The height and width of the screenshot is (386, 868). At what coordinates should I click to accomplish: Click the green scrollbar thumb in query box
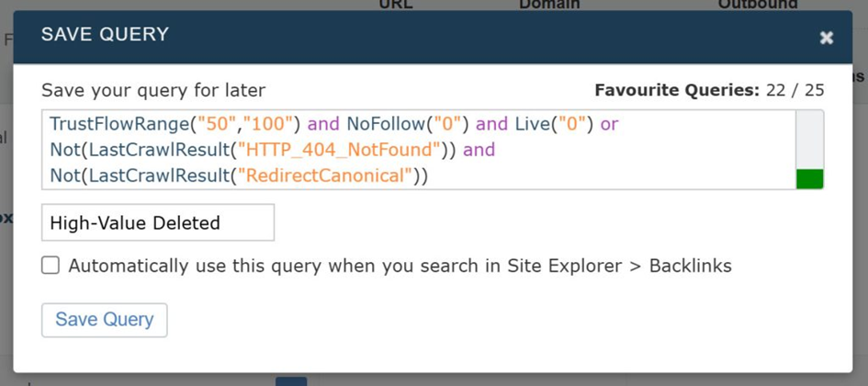[x=809, y=178]
